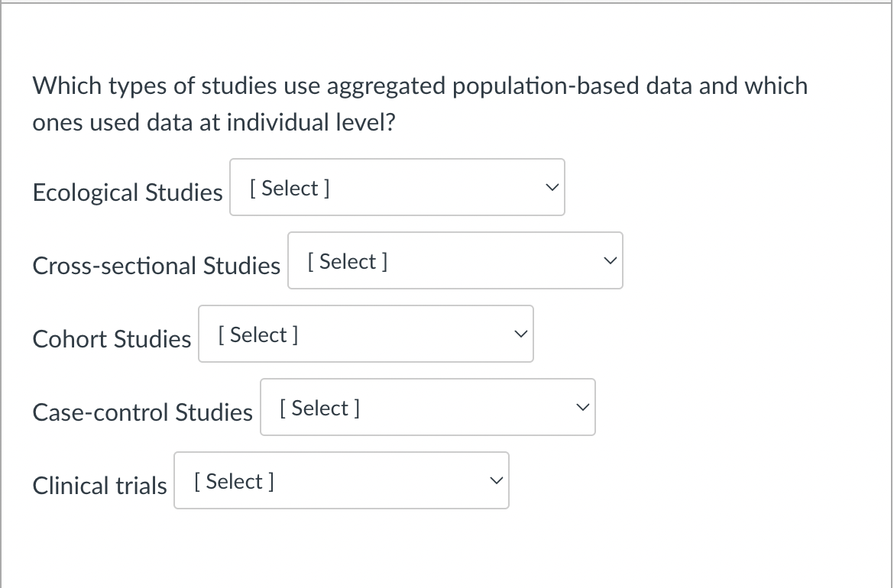Open the Ecological Studies dropdown

pos(397,187)
